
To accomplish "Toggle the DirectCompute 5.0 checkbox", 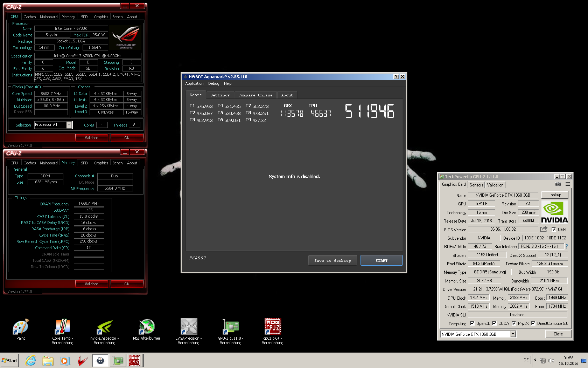I will click(x=533, y=323).
